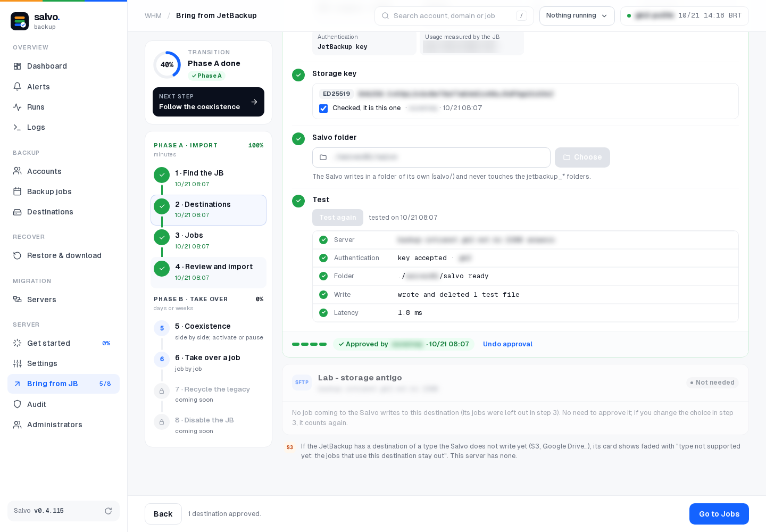Click the Storage key green checkmark
Screen dimensions: 766x532
(298, 75)
